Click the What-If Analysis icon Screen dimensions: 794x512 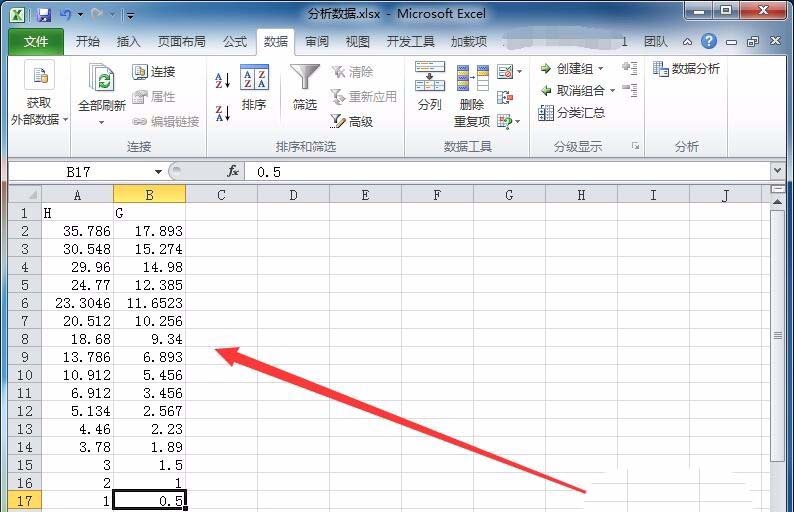coord(504,121)
